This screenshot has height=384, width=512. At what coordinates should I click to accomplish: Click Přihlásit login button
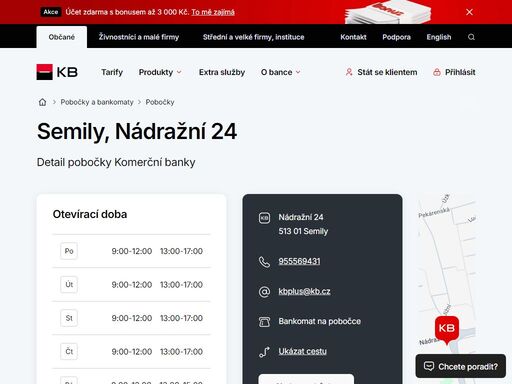pyautogui.click(x=454, y=72)
